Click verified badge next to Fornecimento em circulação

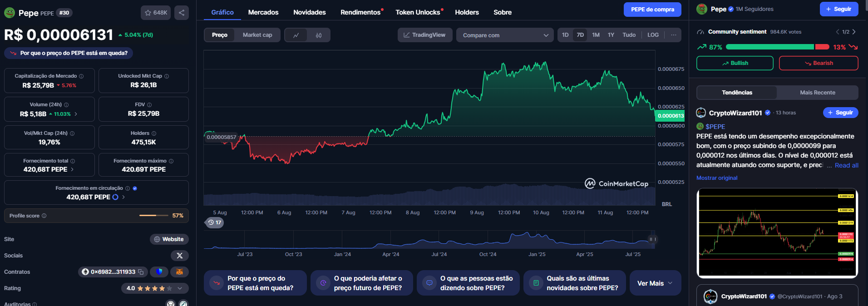pyautogui.click(x=135, y=188)
